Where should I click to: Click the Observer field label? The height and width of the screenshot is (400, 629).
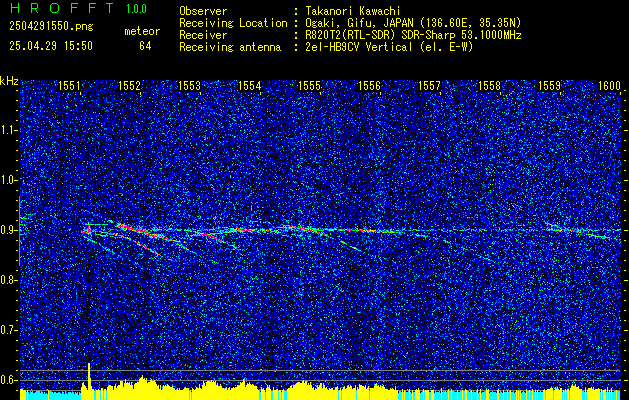[x=203, y=11]
